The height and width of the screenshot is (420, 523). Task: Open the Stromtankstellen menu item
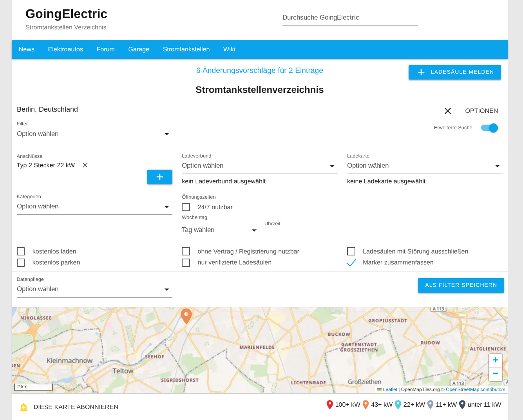(186, 49)
